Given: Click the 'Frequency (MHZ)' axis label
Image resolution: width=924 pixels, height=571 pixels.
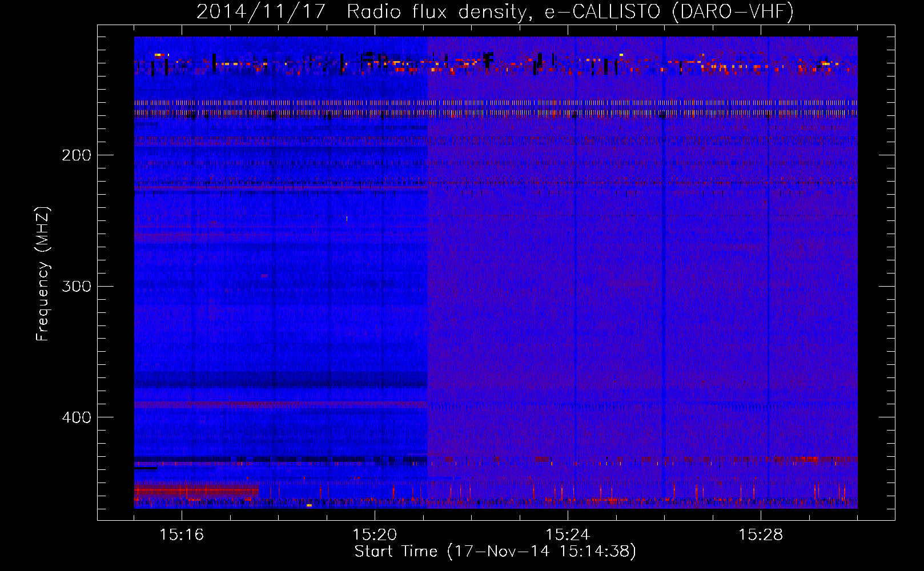Looking at the screenshot, I should coord(43,274).
